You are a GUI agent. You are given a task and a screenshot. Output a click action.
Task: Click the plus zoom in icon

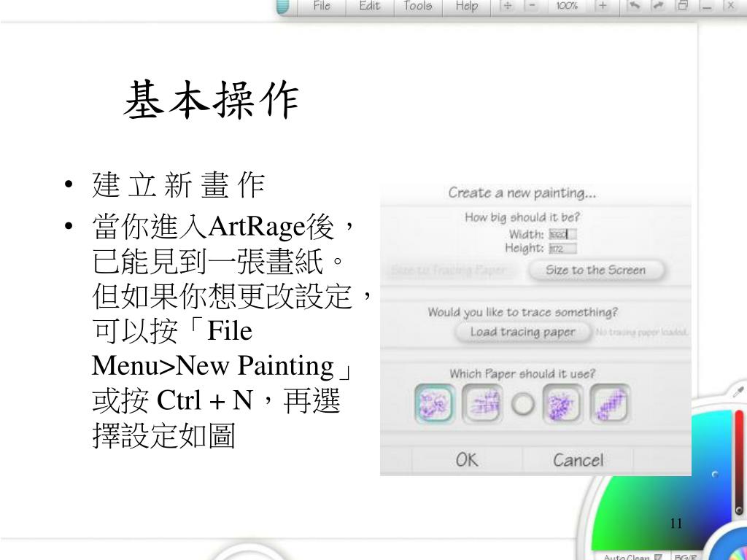click(603, 6)
